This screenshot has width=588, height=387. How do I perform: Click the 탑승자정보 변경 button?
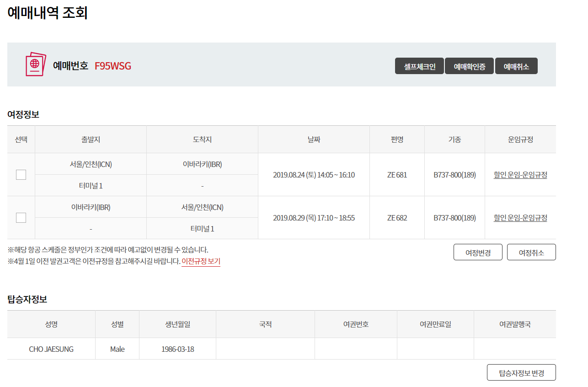[521, 372]
